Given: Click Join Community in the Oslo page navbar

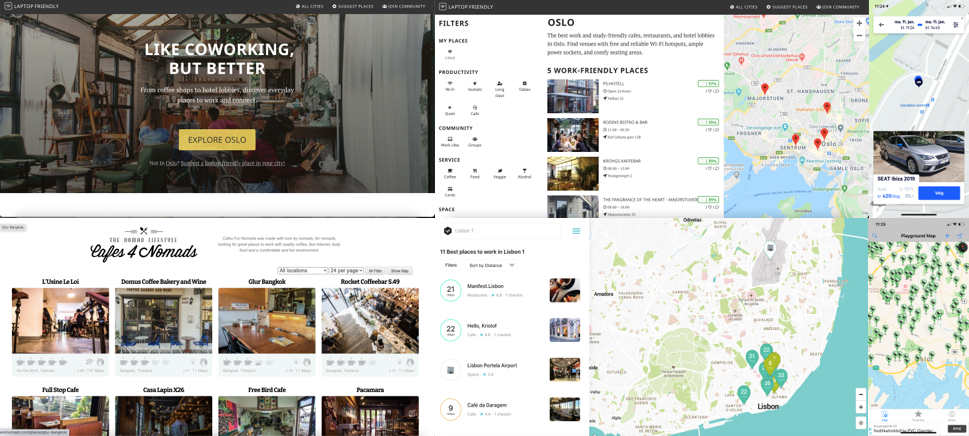Looking at the screenshot, I should tap(837, 7).
